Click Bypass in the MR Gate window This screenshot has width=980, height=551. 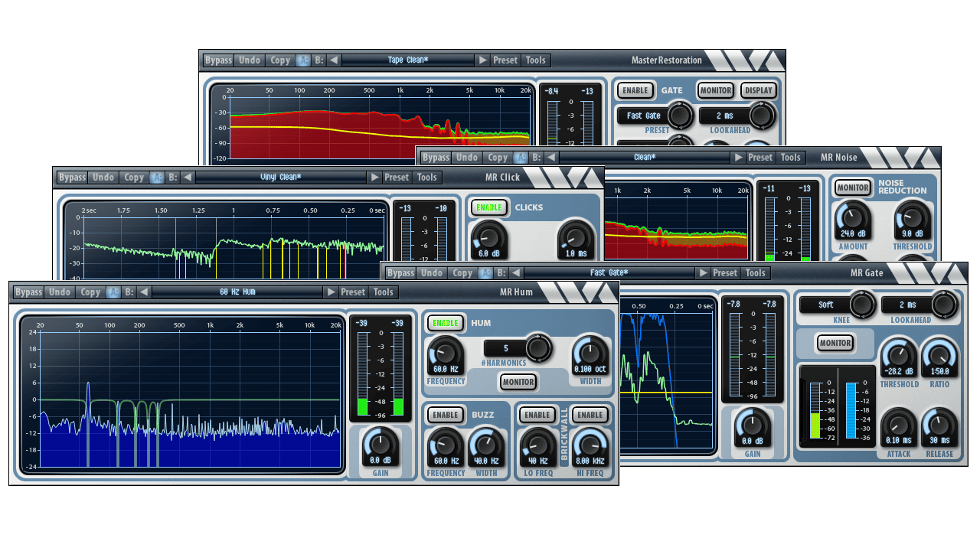coord(400,273)
